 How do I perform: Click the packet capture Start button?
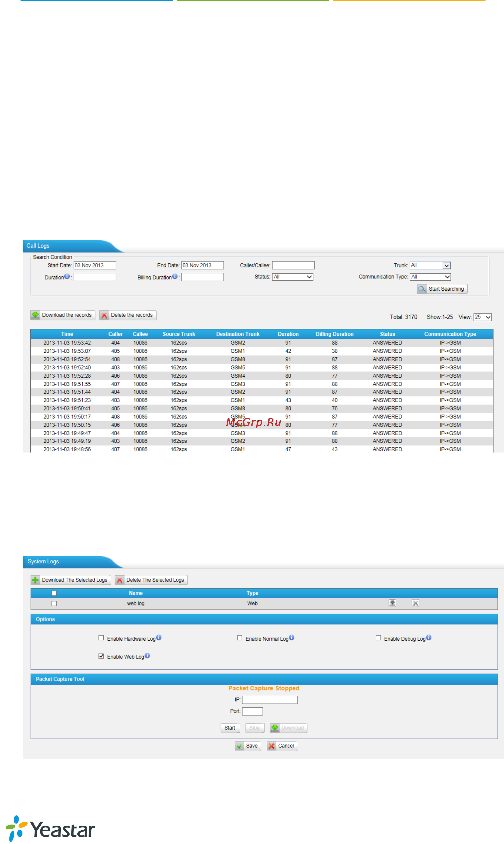230,728
